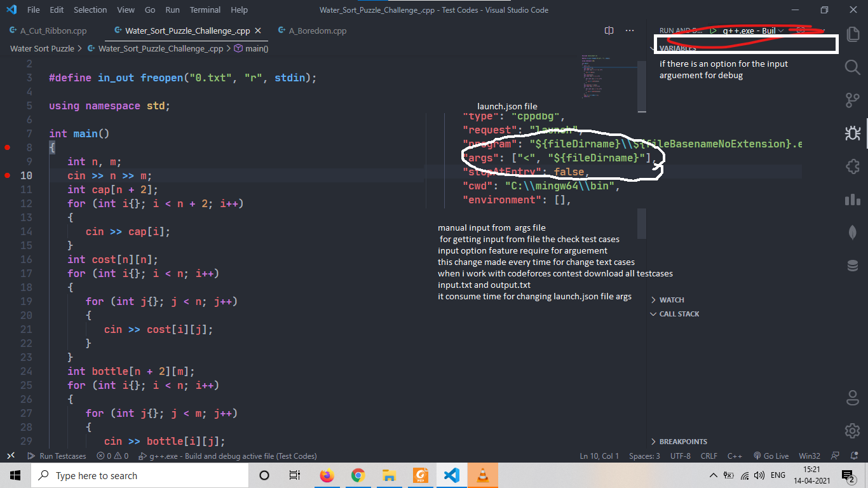The image size is (868, 488).
Task: Open the Extensions view icon
Action: coord(852,166)
